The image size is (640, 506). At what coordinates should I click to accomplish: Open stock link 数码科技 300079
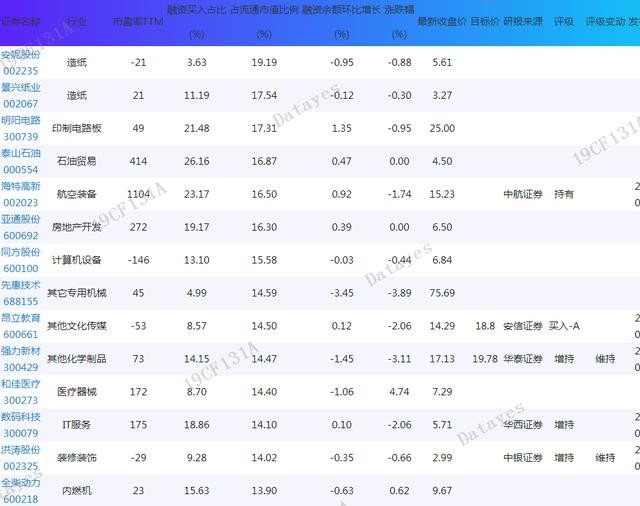click(x=21, y=425)
